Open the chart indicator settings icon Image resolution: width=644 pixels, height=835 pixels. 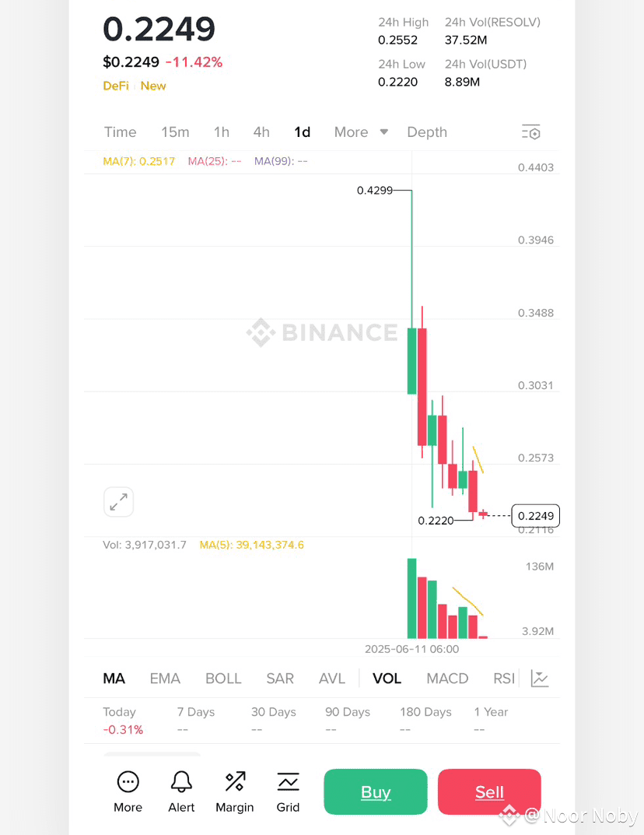point(531,132)
